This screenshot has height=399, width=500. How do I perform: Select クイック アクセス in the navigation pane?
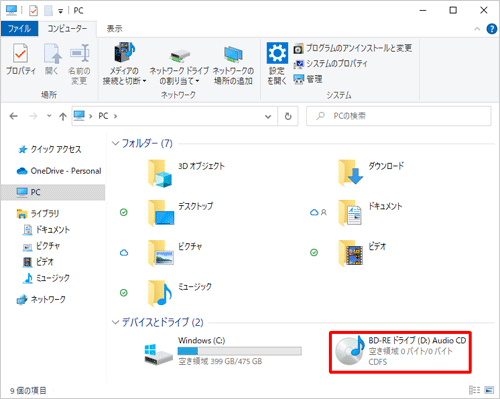pos(49,149)
